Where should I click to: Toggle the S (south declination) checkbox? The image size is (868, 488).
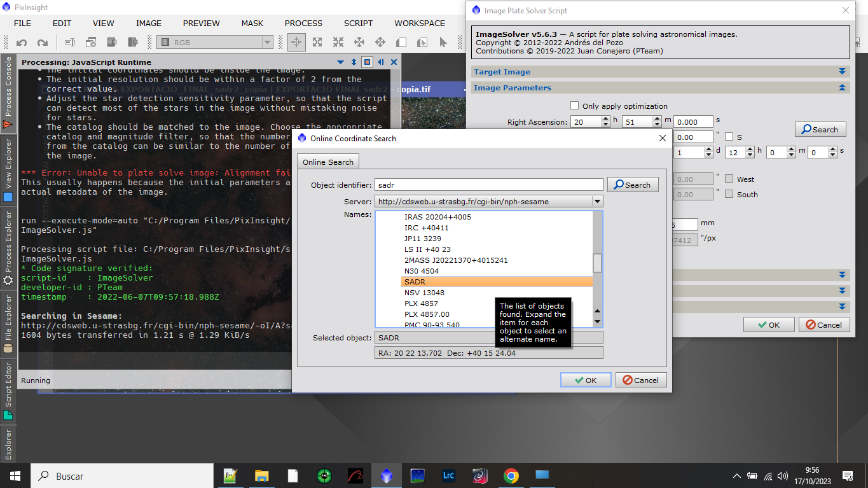coord(729,137)
